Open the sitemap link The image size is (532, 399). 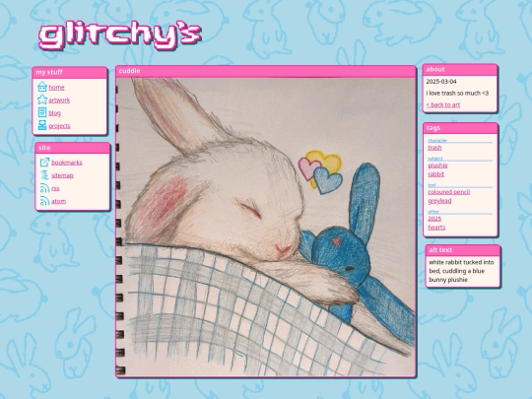pyautogui.click(x=62, y=175)
